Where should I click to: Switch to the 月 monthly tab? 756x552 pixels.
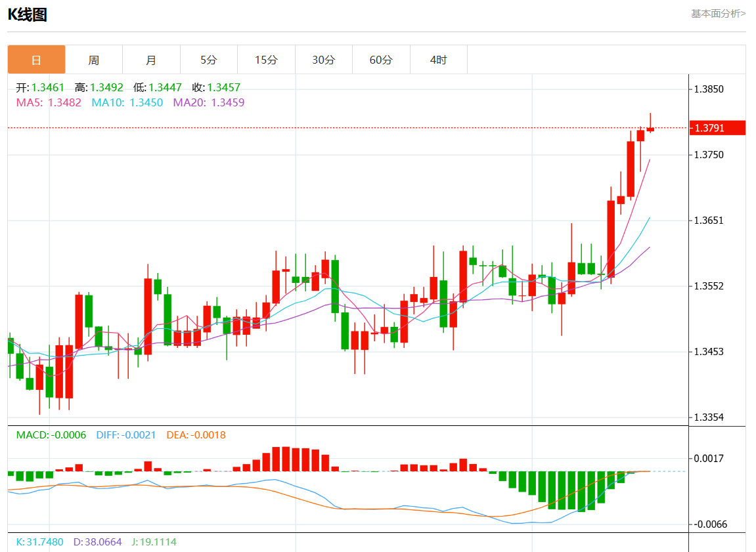pyautogui.click(x=151, y=60)
